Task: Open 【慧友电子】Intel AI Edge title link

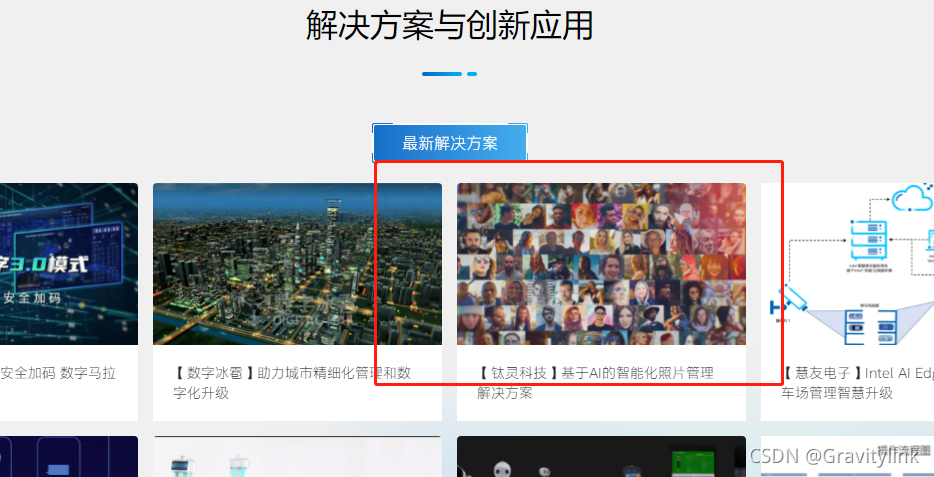Action: (x=857, y=383)
